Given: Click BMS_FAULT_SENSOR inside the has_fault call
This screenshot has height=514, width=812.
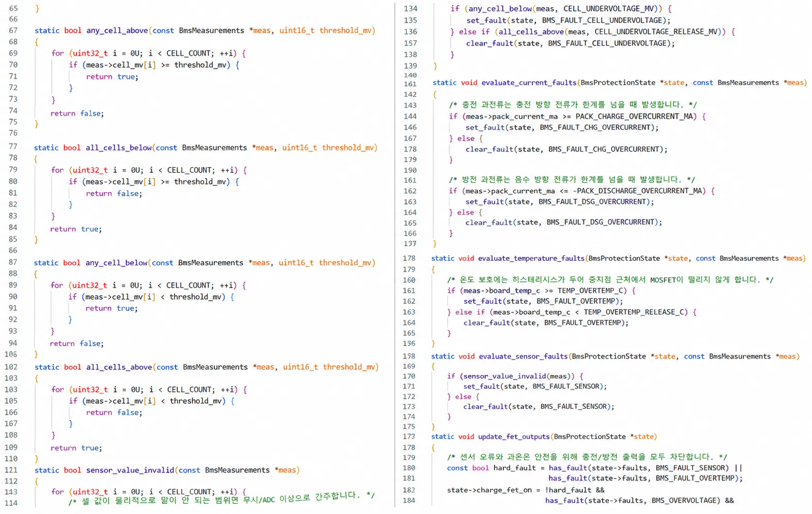Looking at the screenshot, I should (691, 468).
